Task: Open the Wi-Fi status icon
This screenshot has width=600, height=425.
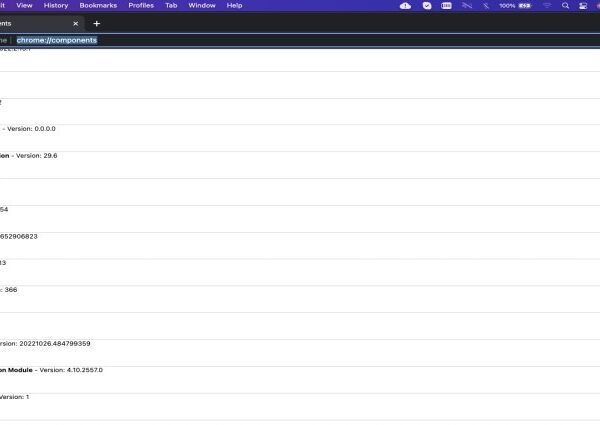Action: (x=547, y=6)
